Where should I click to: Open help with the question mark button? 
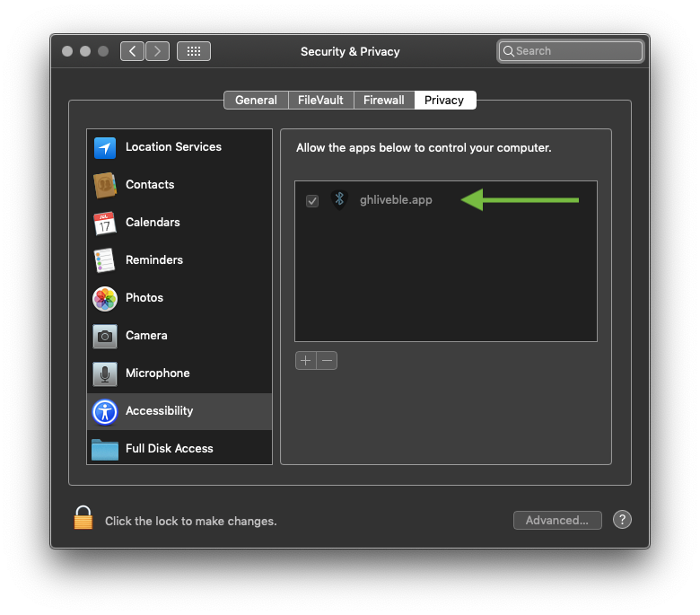coord(622,520)
